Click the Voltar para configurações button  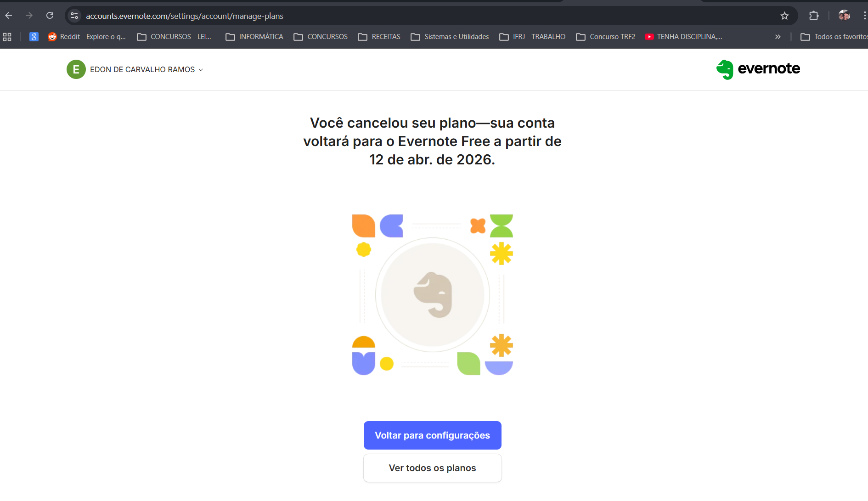(432, 435)
